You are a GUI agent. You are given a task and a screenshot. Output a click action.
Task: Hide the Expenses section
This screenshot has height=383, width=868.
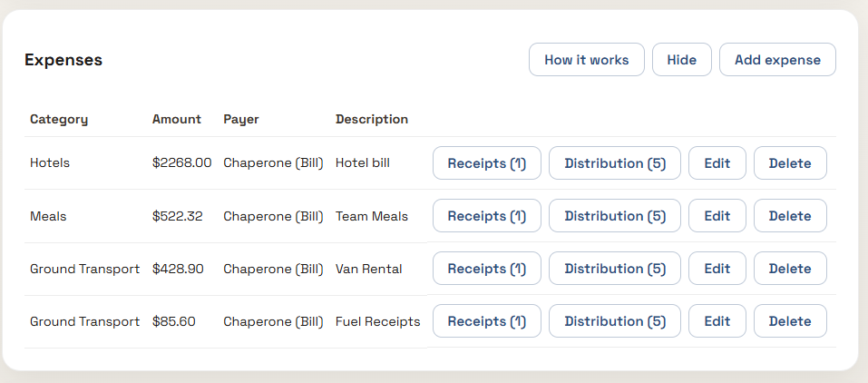click(x=681, y=60)
